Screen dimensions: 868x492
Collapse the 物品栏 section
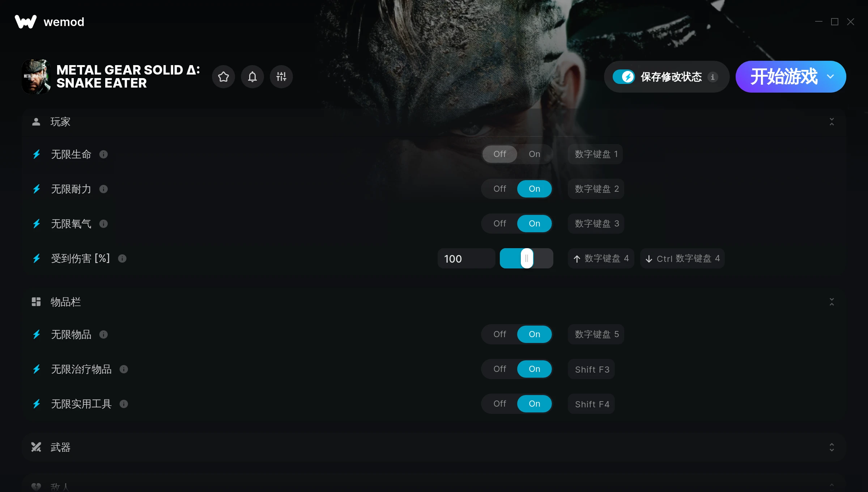832,302
